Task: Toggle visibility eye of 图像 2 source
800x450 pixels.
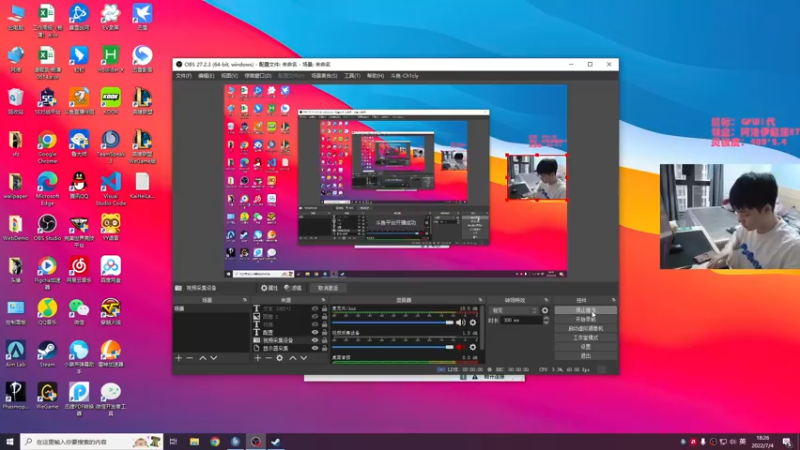Action: 315,316
